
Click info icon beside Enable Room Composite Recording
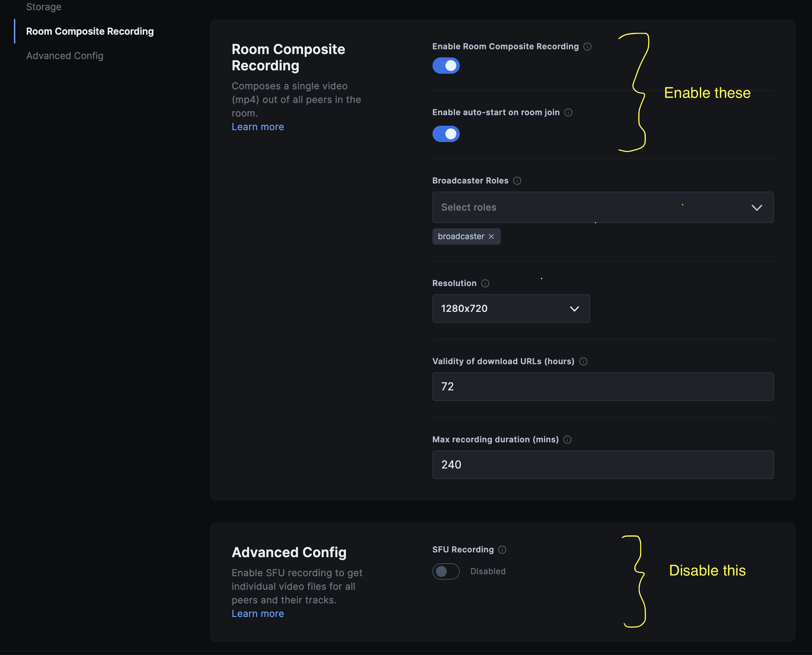(587, 47)
